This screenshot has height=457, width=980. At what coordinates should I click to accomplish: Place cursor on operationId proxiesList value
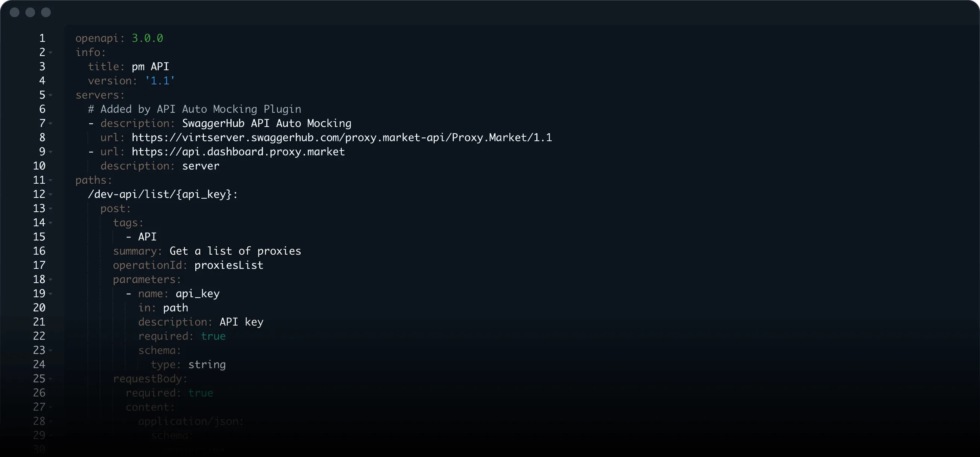click(x=229, y=265)
